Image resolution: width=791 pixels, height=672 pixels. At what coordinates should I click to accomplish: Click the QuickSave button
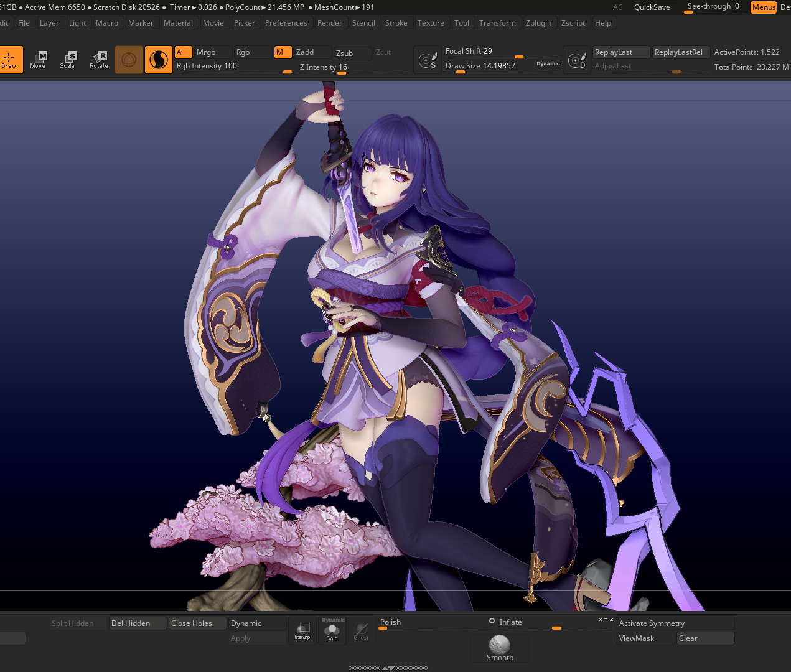click(x=652, y=7)
